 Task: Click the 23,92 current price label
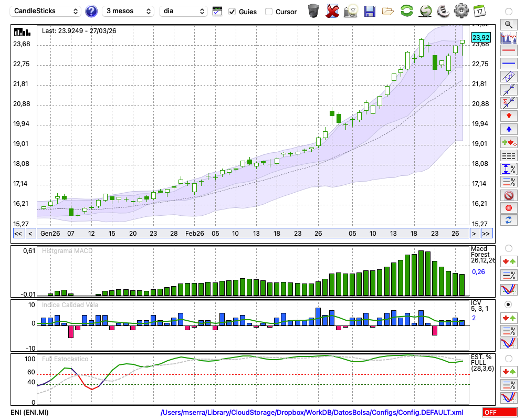(481, 37)
